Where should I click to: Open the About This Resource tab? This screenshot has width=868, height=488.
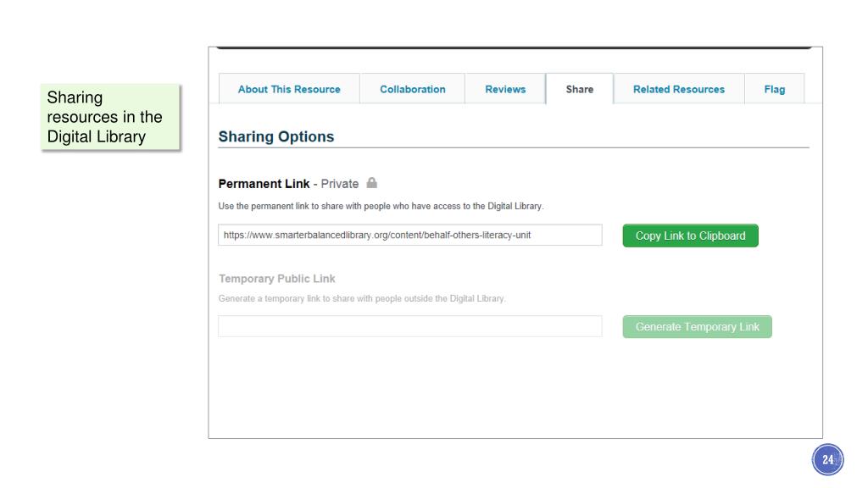point(289,89)
